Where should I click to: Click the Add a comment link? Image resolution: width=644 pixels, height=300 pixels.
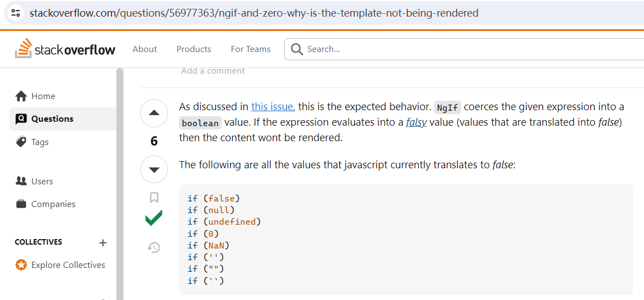pyautogui.click(x=213, y=71)
